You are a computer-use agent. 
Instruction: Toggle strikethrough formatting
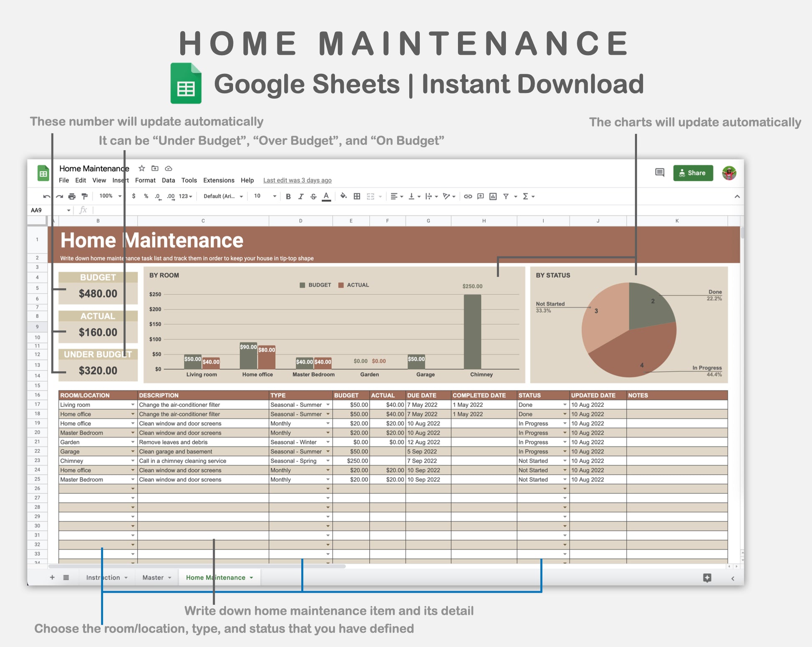[313, 196]
